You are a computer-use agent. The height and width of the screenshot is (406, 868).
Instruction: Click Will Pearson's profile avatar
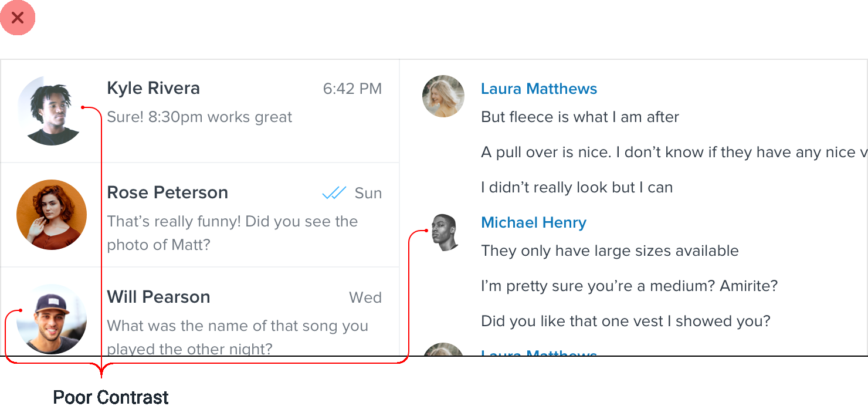pyautogui.click(x=52, y=319)
